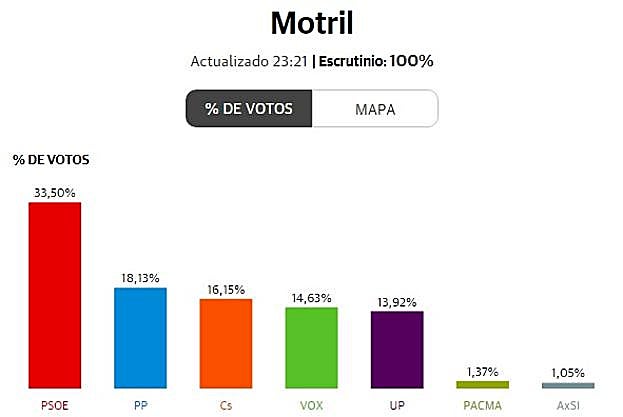This screenshot has height=417, width=623.
Task: Click the grey AxSI bar
Action: click(x=568, y=385)
